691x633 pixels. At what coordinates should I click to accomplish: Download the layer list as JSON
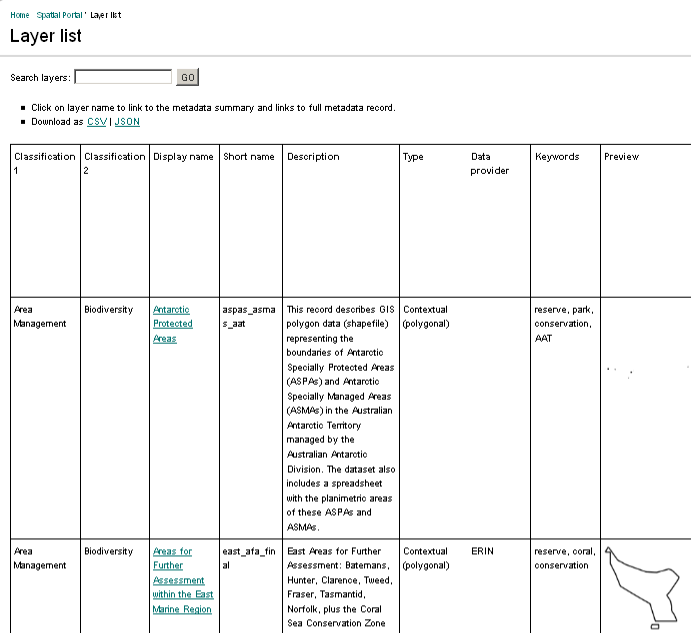[x=127, y=122]
